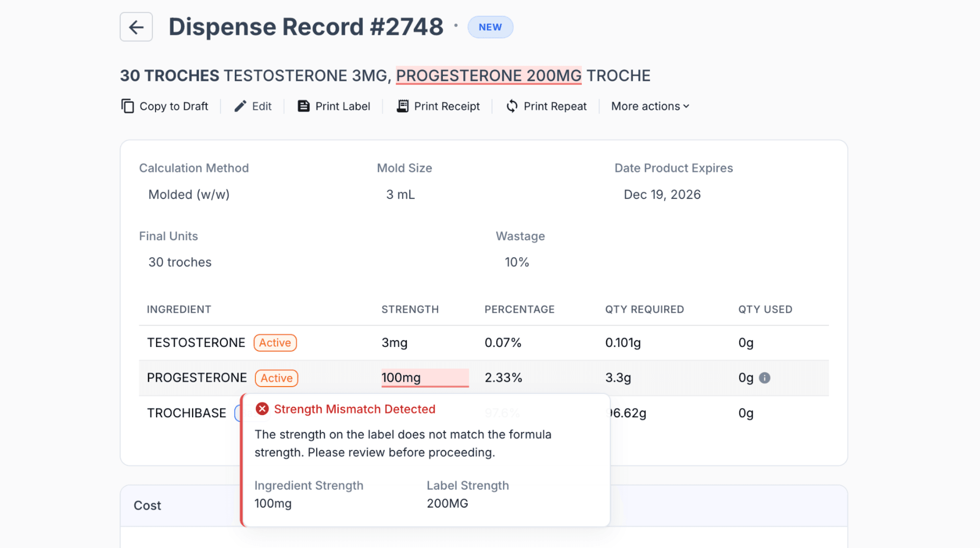Click the Print Repeat refresh icon
980x548 pixels.
coord(512,106)
